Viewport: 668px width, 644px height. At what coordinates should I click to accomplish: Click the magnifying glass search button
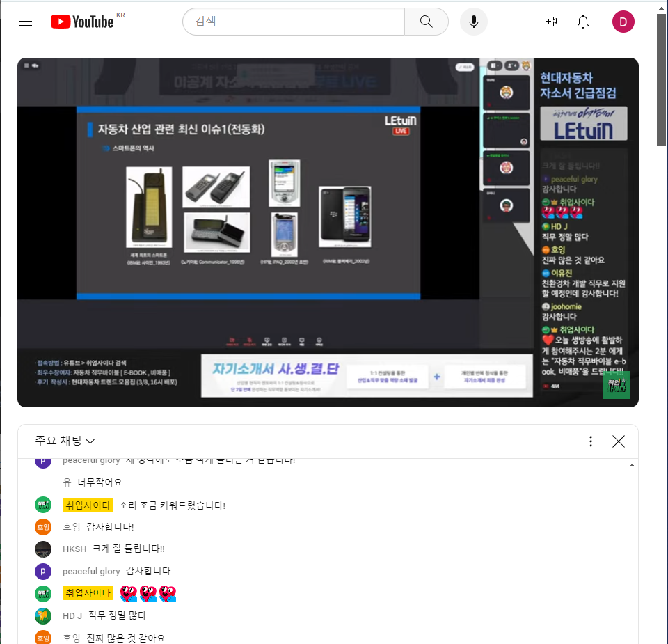[x=426, y=22]
